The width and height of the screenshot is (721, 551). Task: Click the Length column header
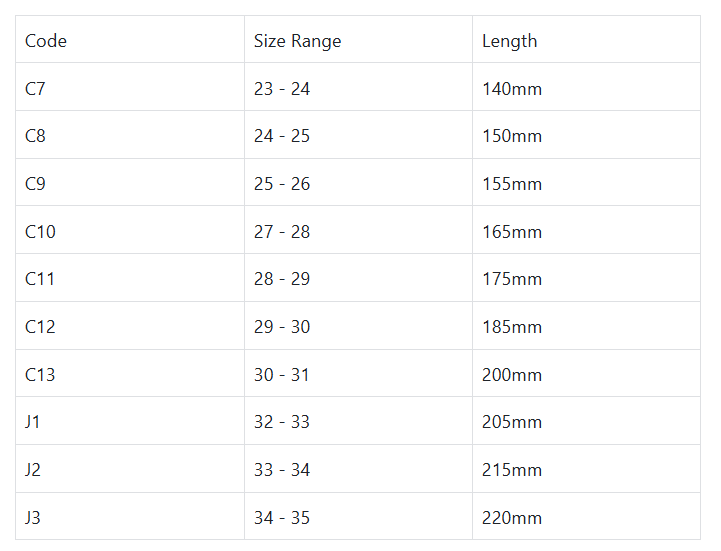coord(509,41)
